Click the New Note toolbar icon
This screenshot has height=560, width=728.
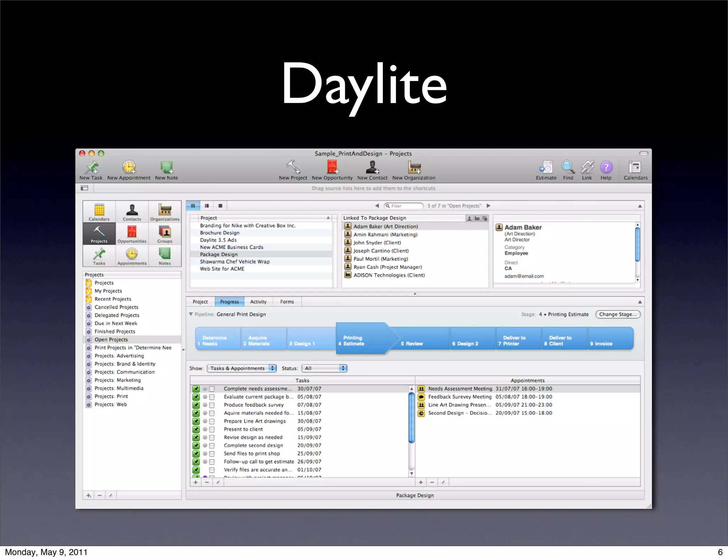tap(166, 170)
